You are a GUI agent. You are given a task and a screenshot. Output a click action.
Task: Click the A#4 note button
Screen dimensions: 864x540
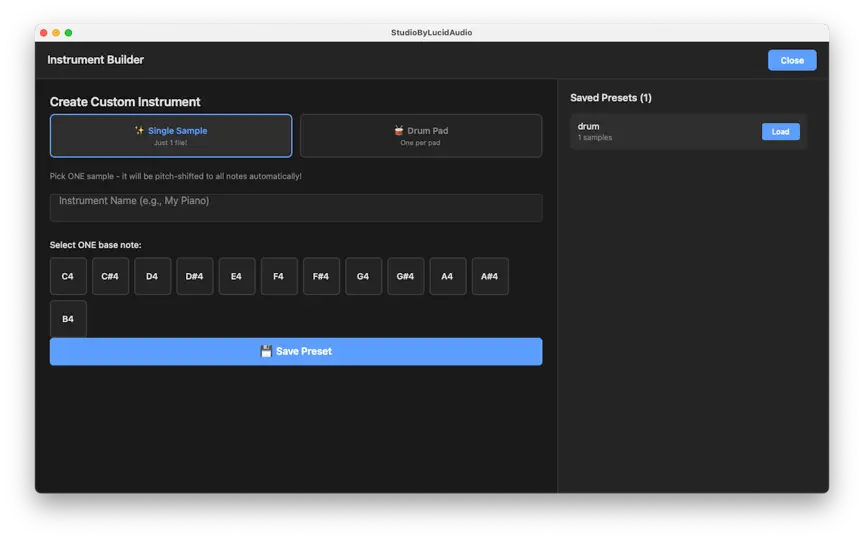point(490,276)
